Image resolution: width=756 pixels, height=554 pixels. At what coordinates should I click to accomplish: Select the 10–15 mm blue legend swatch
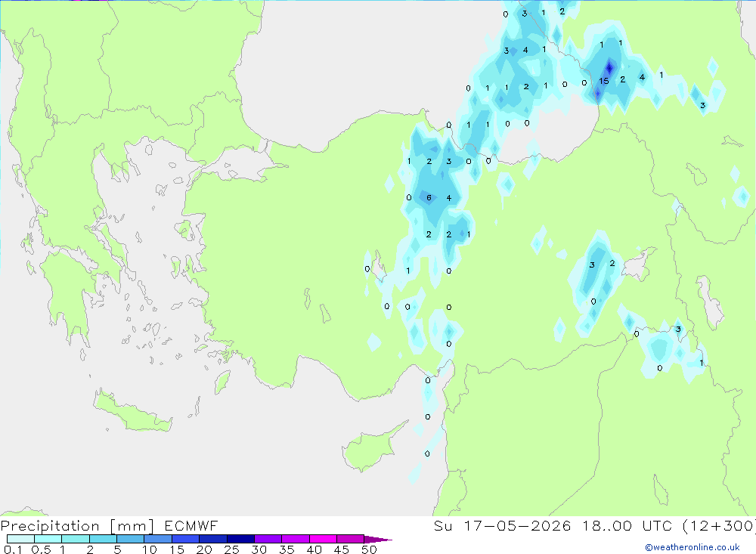(x=158, y=539)
